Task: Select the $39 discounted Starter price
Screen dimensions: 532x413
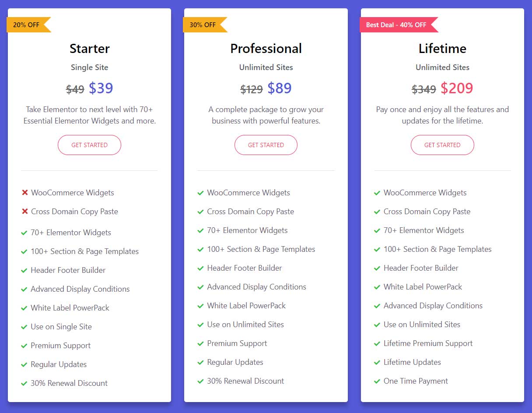Action: click(x=101, y=88)
